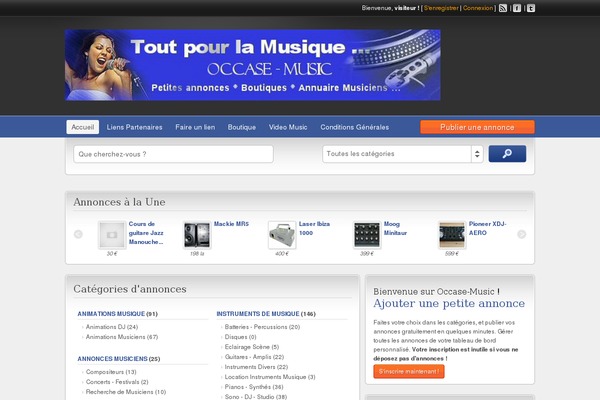Click the Connexion link
This screenshot has width=600, height=400.
coord(478,8)
